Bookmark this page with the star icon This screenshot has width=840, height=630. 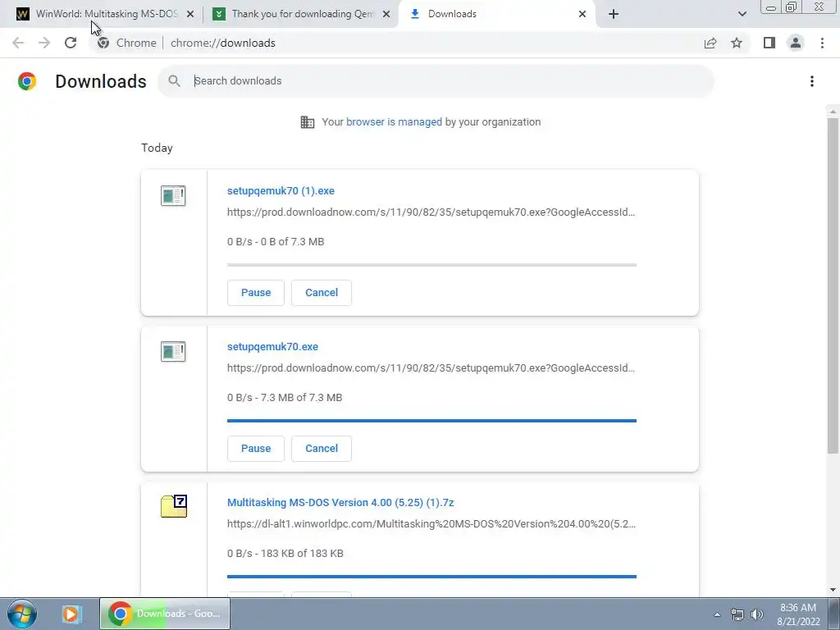[737, 43]
